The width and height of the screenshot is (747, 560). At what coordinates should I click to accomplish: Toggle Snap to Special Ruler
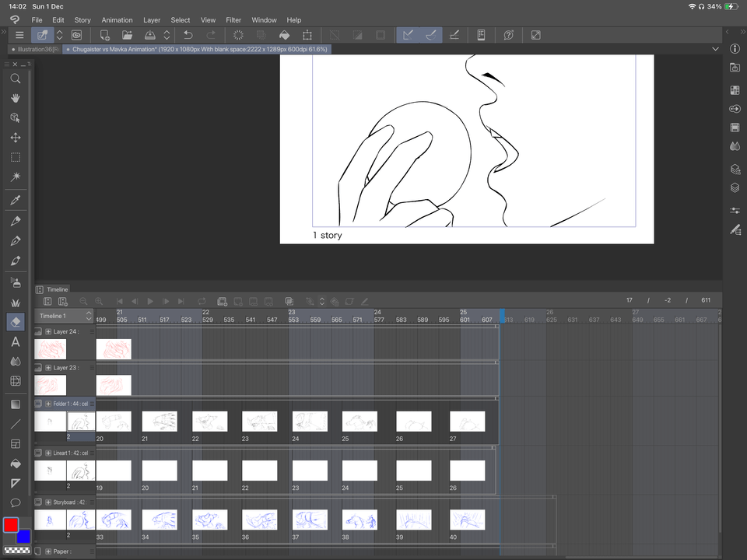tap(430, 35)
